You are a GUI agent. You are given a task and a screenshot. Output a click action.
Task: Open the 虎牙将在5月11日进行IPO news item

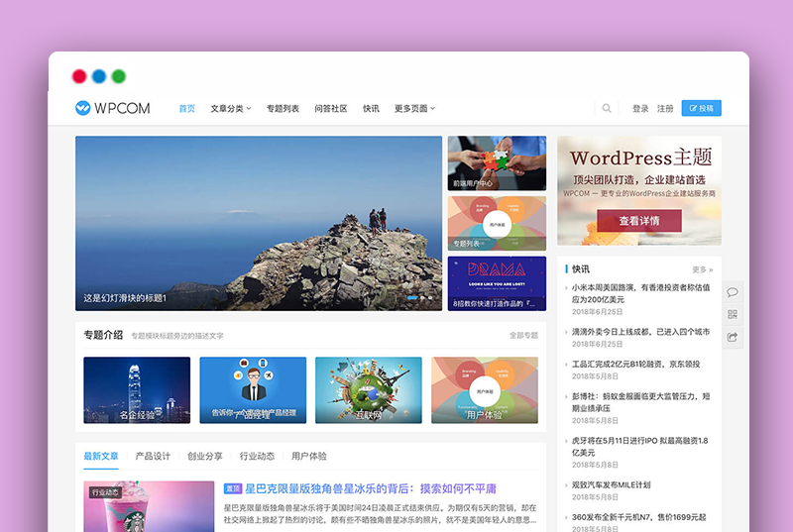pyautogui.click(x=639, y=447)
